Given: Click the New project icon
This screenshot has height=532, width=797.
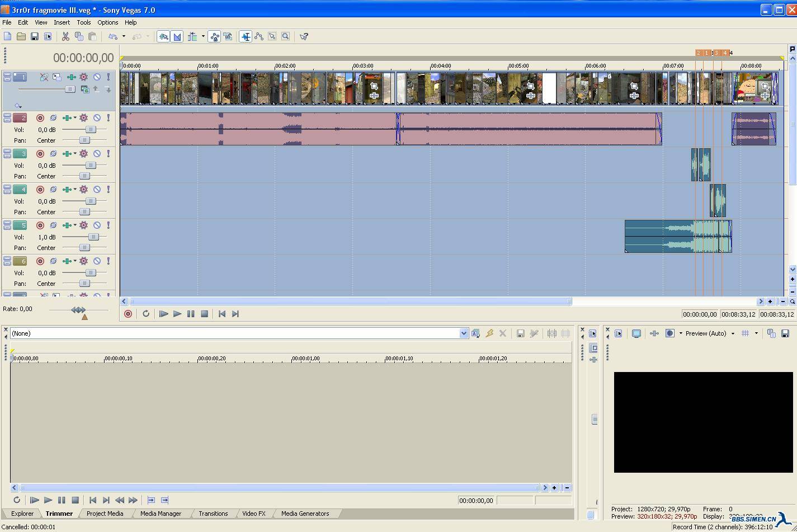Looking at the screenshot, I should coord(7,36).
